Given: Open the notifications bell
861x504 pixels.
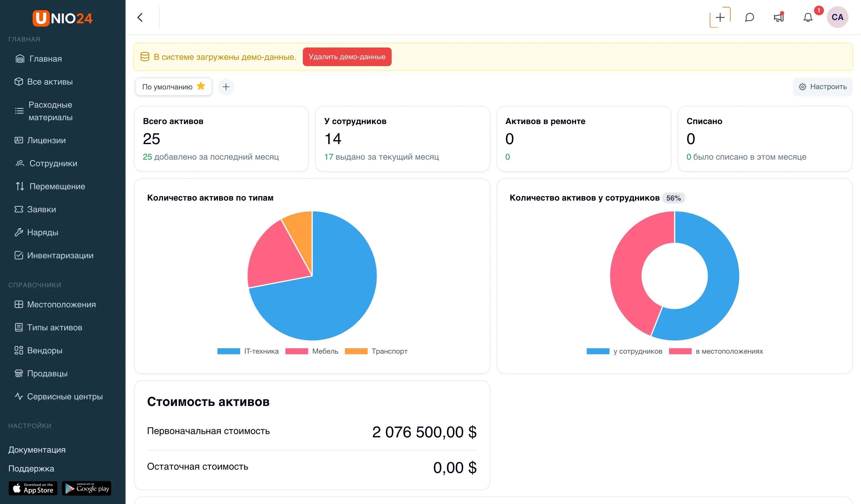Looking at the screenshot, I should pyautogui.click(x=808, y=17).
